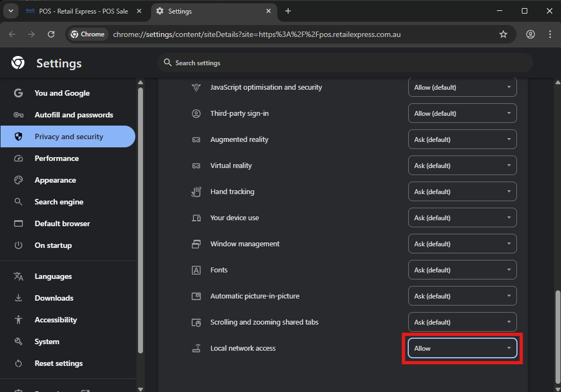Focus the Search settings field
Screen dimensions: 561x392
point(345,63)
